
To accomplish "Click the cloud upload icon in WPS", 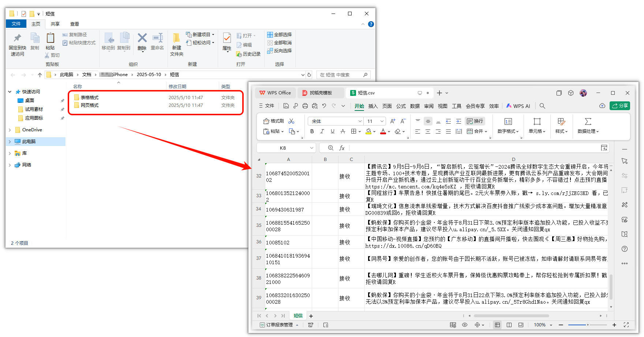I will coord(602,106).
